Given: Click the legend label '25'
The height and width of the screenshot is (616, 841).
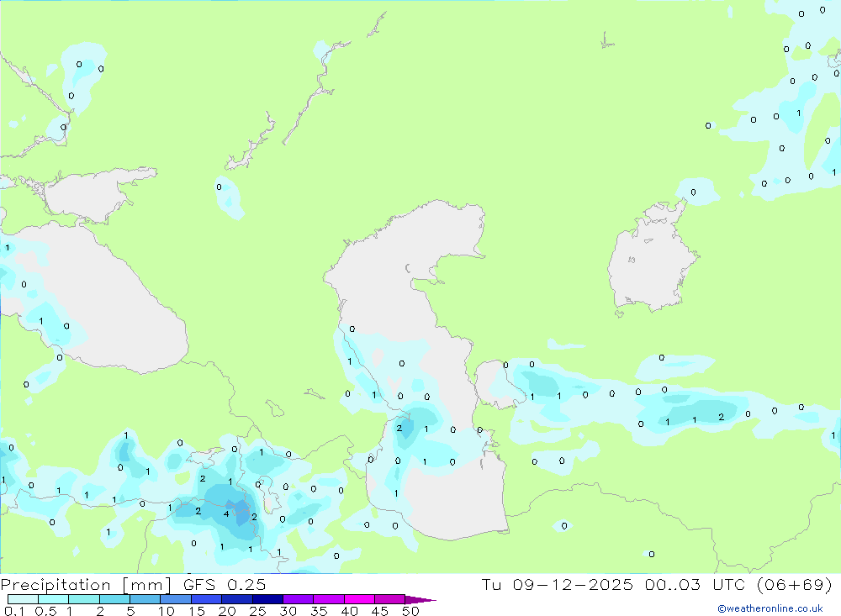Looking at the screenshot, I should (x=258, y=611).
